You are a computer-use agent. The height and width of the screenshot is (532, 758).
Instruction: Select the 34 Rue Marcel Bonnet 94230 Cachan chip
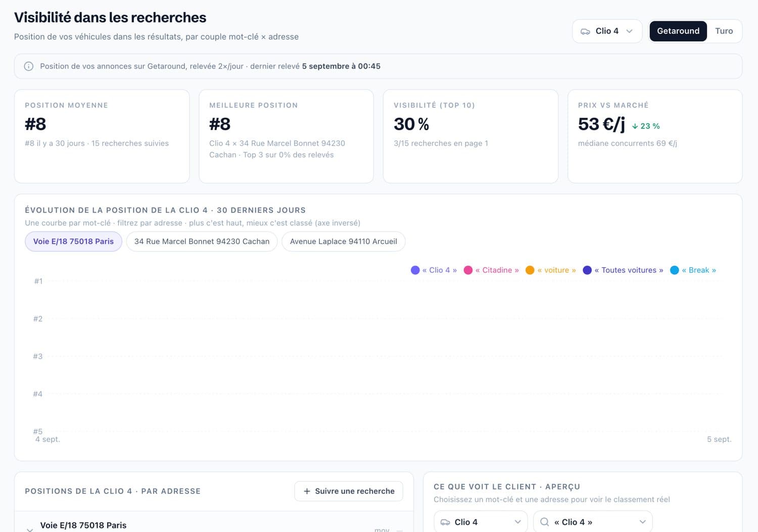[x=202, y=241]
